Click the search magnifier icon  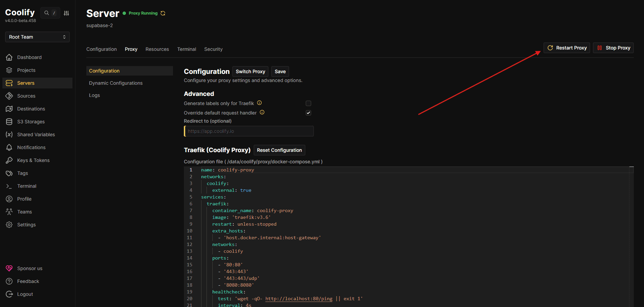pos(47,13)
